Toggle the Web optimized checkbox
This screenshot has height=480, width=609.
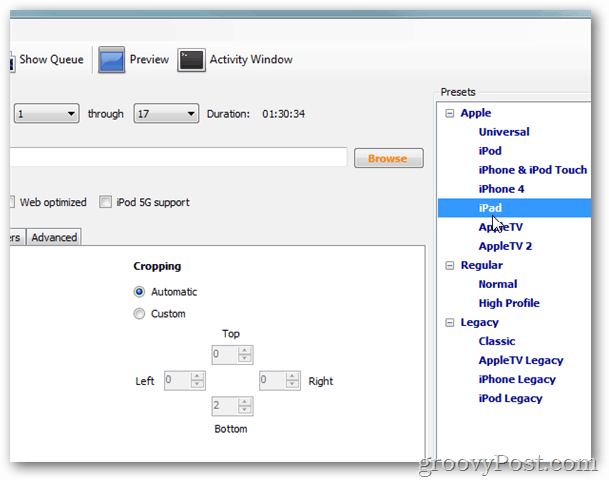coord(12,202)
